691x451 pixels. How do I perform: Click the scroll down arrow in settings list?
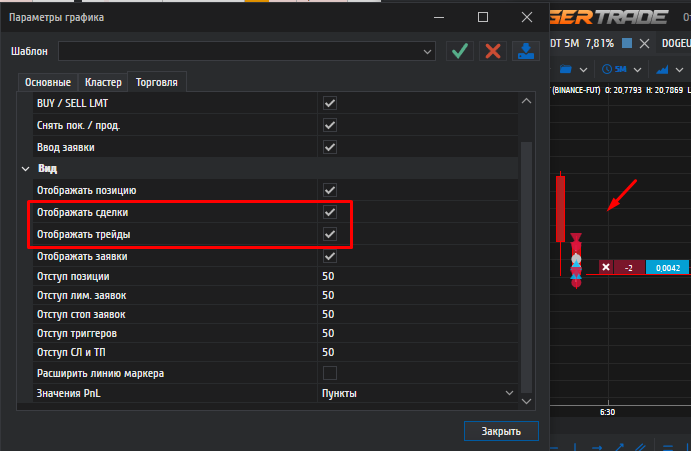tap(526, 401)
